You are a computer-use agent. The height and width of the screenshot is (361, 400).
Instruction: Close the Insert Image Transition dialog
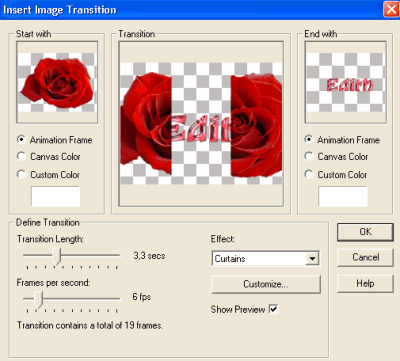click(x=391, y=10)
